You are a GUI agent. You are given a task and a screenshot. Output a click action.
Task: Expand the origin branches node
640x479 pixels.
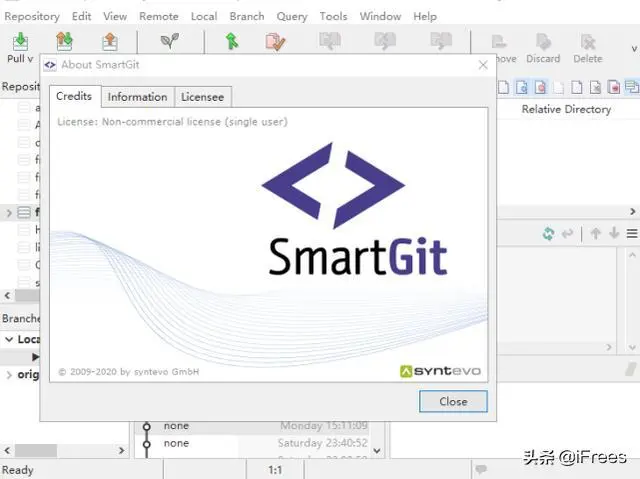pos(9,375)
